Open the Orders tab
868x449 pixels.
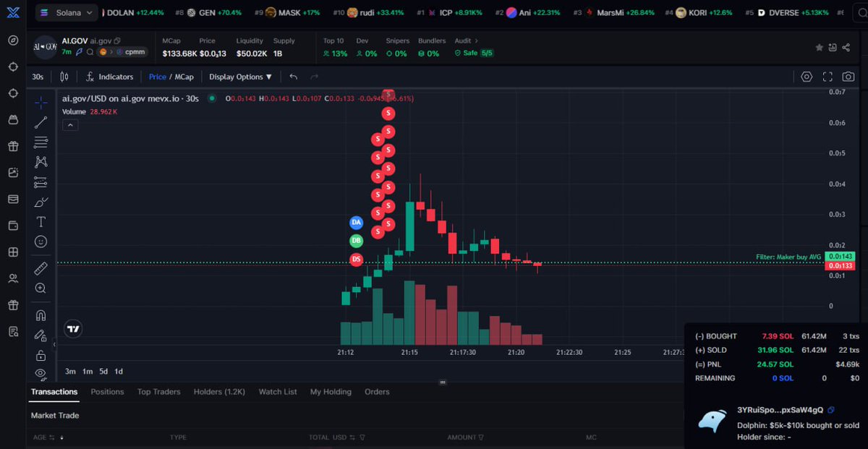pyautogui.click(x=377, y=392)
